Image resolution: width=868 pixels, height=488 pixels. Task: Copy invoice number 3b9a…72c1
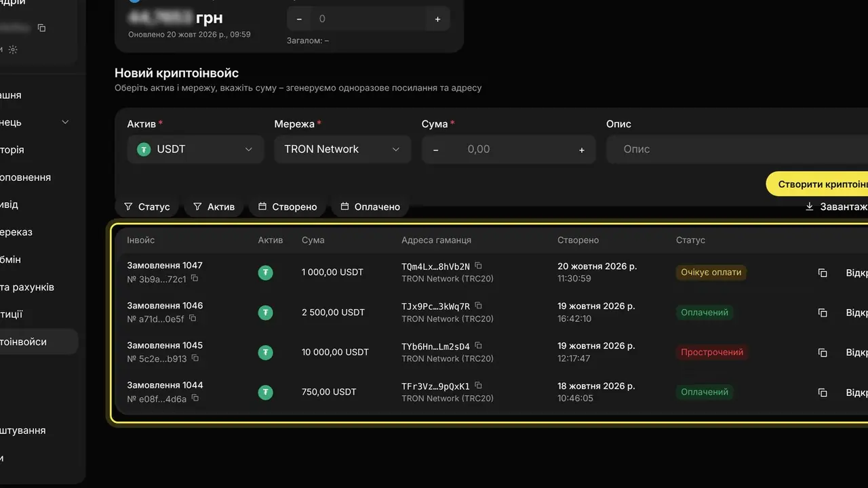click(x=195, y=279)
